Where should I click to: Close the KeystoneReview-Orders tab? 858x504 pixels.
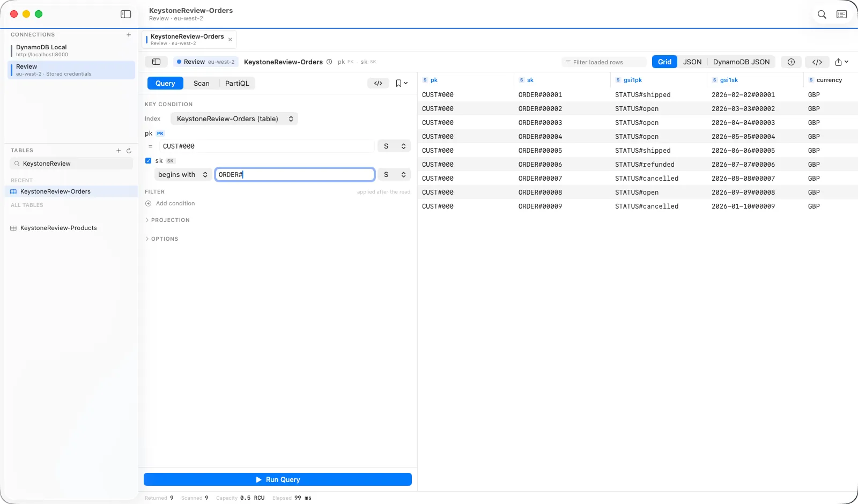click(230, 40)
